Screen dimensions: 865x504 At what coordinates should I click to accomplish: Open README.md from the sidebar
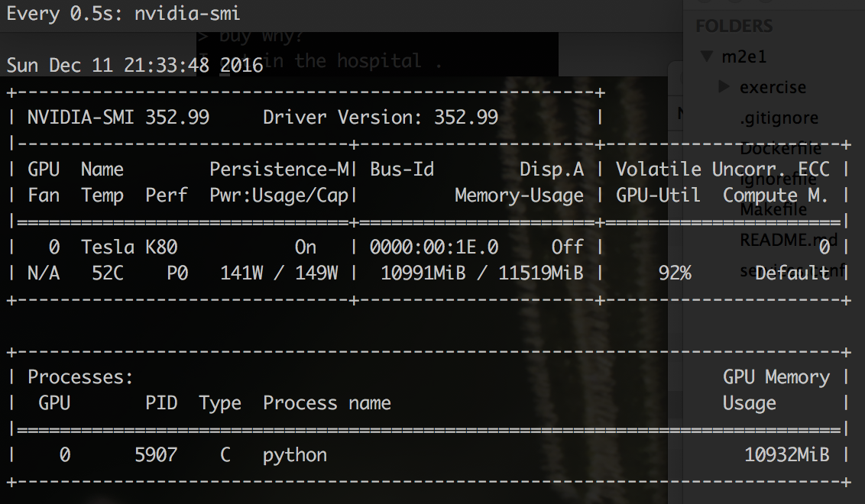point(788,240)
